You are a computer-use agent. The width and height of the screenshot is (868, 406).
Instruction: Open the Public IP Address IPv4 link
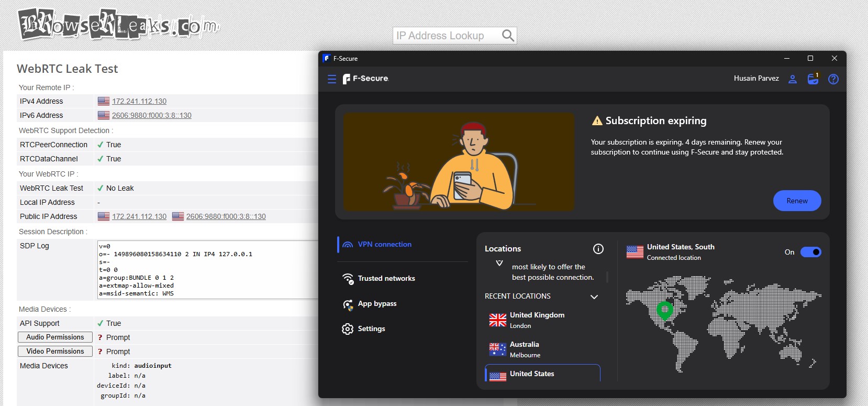(x=139, y=217)
